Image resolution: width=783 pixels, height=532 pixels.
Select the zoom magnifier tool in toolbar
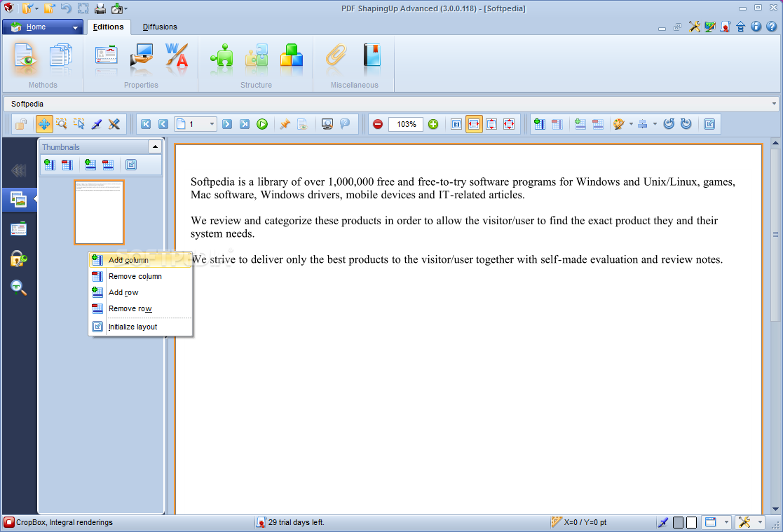point(62,124)
